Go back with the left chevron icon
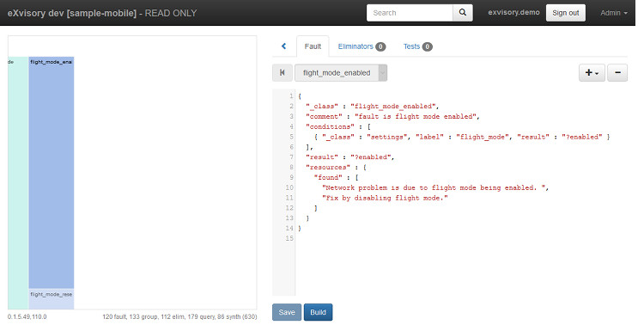This screenshot has width=644, height=325. click(x=284, y=46)
